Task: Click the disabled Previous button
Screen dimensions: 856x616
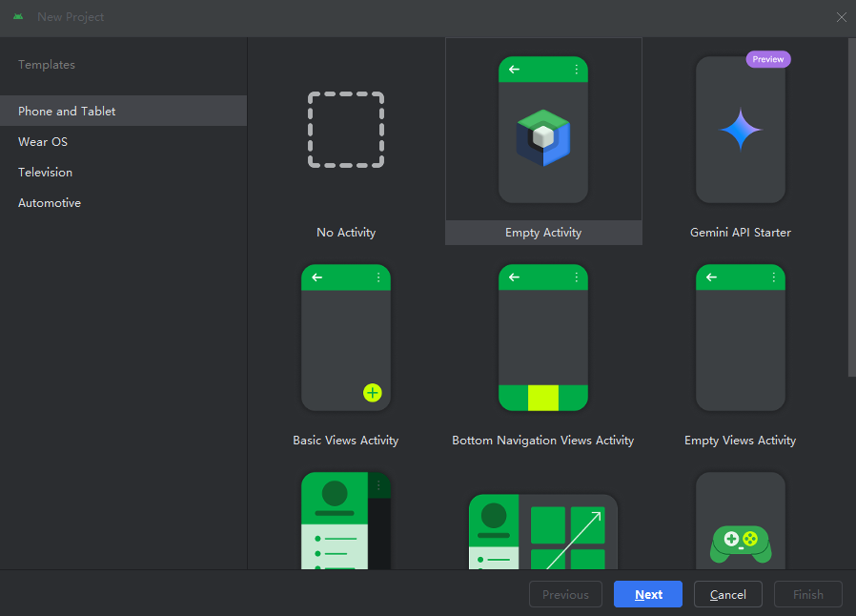Action: [x=565, y=594]
